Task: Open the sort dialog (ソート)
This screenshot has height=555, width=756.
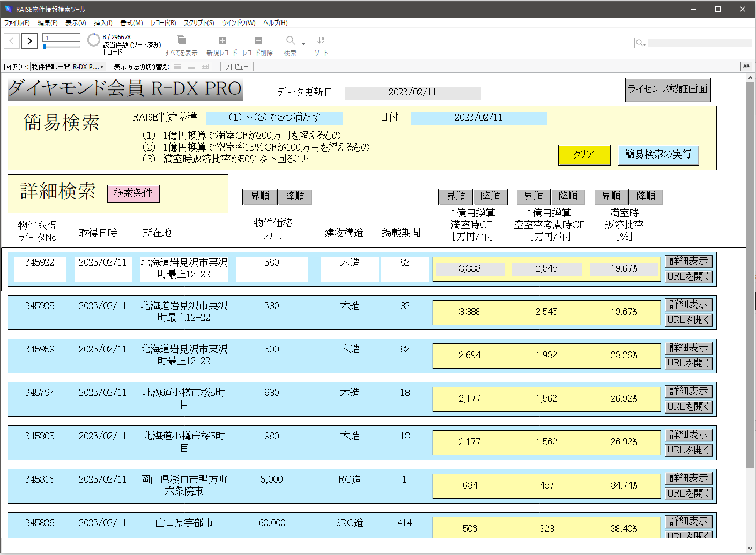Action: point(321,40)
